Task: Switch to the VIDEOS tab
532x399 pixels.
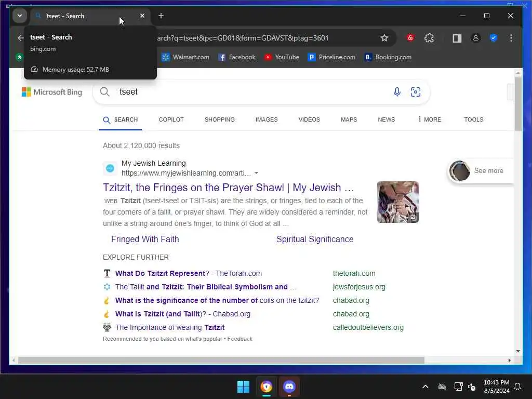Action: [x=309, y=119]
